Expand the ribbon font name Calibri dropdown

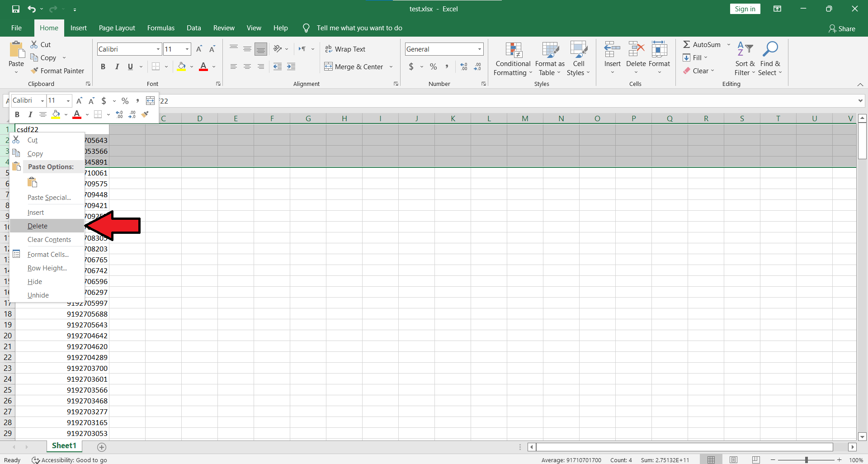point(158,49)
